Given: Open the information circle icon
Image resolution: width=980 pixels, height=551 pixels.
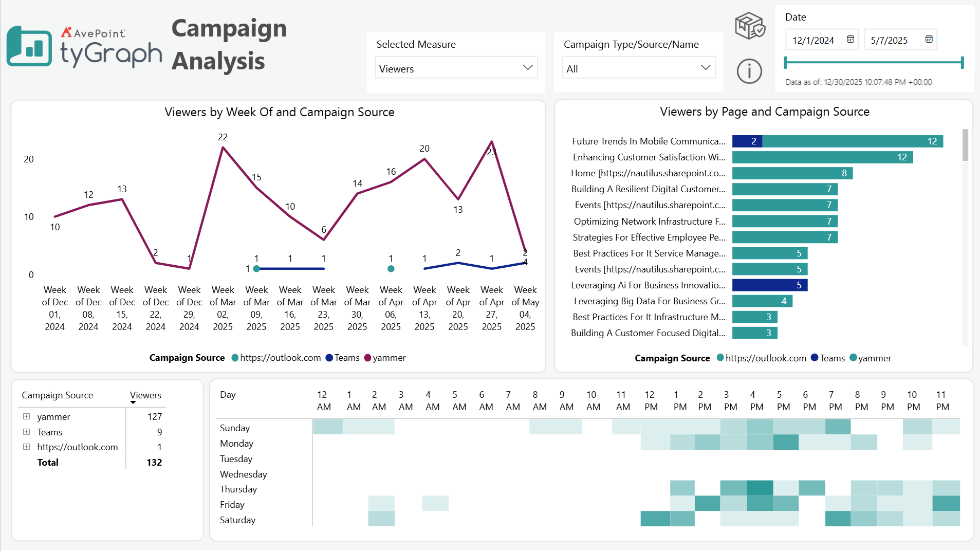Looking at the screenshot, I should tap(749, 71).
